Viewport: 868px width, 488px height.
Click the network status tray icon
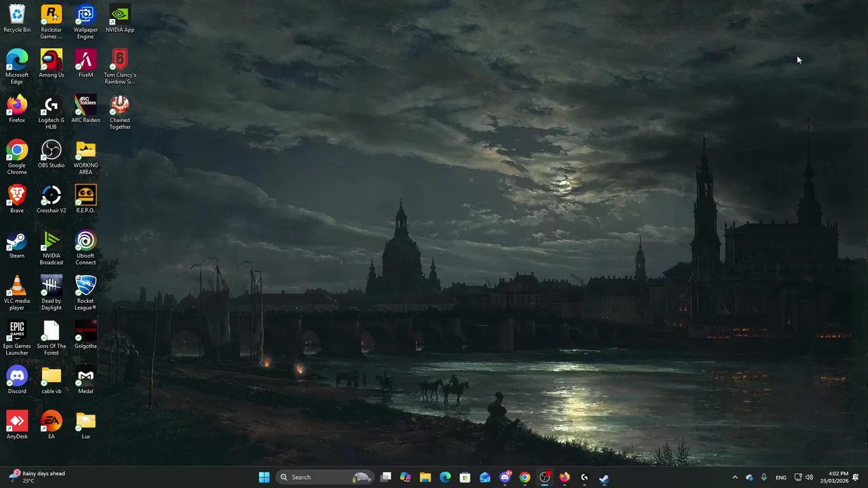point(798,477)
